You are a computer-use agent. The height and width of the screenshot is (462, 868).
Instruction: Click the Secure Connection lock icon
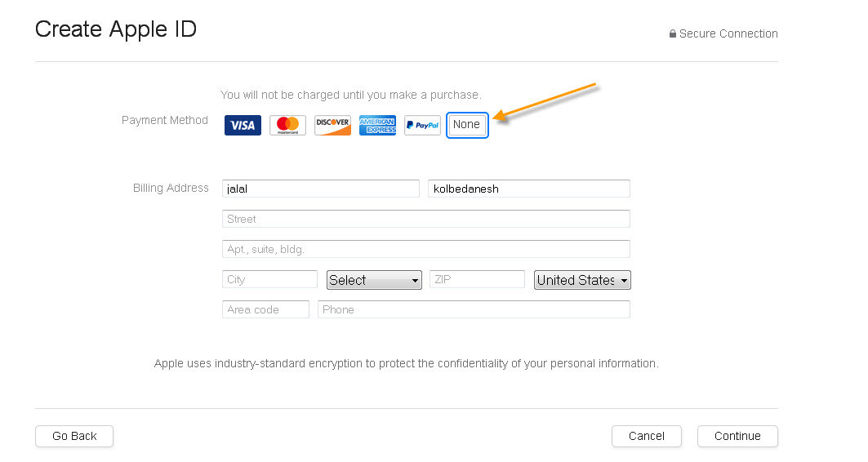(x=673, y=34)
